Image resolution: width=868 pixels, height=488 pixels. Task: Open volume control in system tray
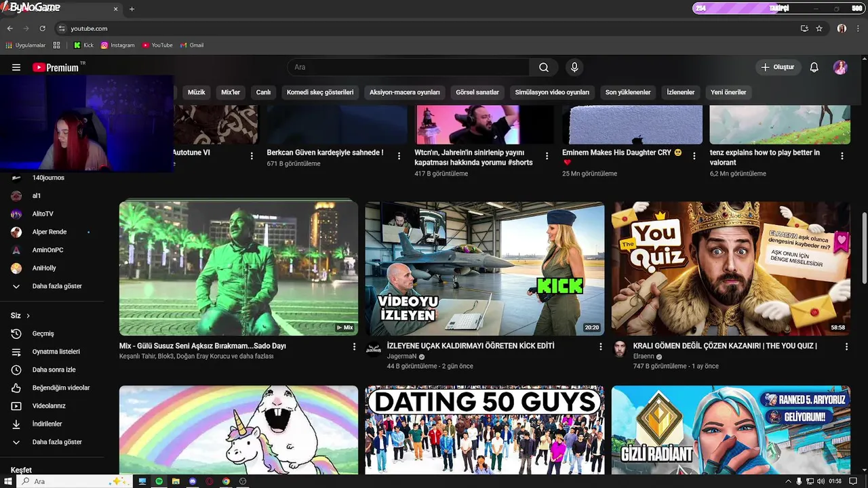coord(821,481)
